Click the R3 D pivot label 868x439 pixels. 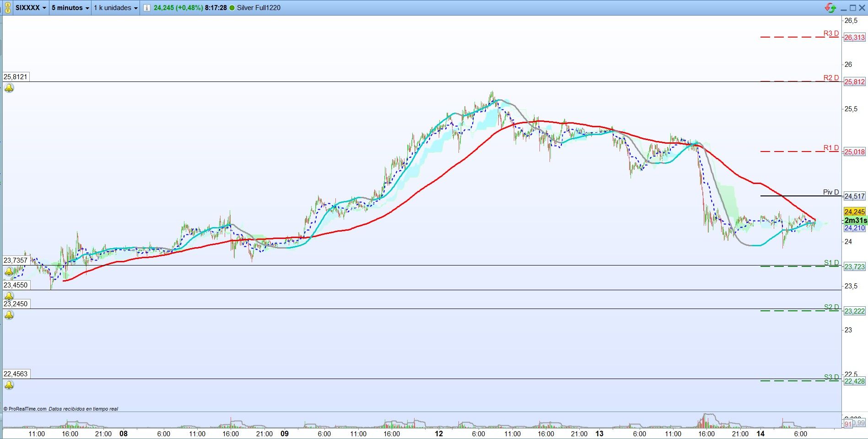click(831, 33)
